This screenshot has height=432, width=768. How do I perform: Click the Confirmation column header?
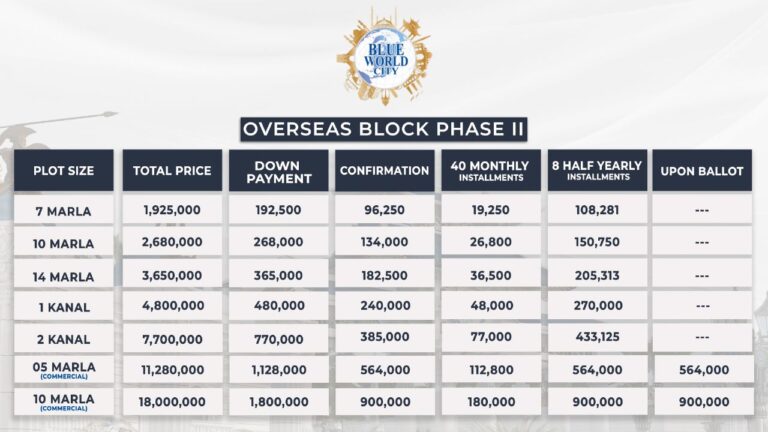click(384, 171)
